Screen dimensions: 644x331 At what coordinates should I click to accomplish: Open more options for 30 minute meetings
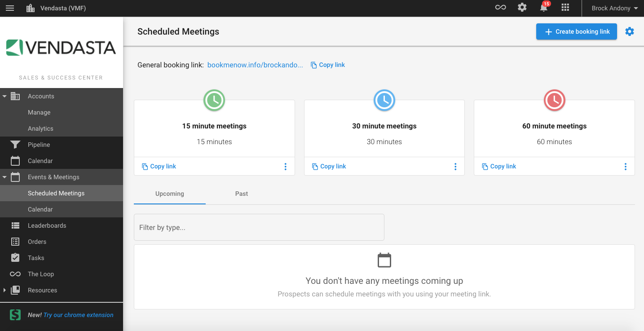[x=455, y=167]
